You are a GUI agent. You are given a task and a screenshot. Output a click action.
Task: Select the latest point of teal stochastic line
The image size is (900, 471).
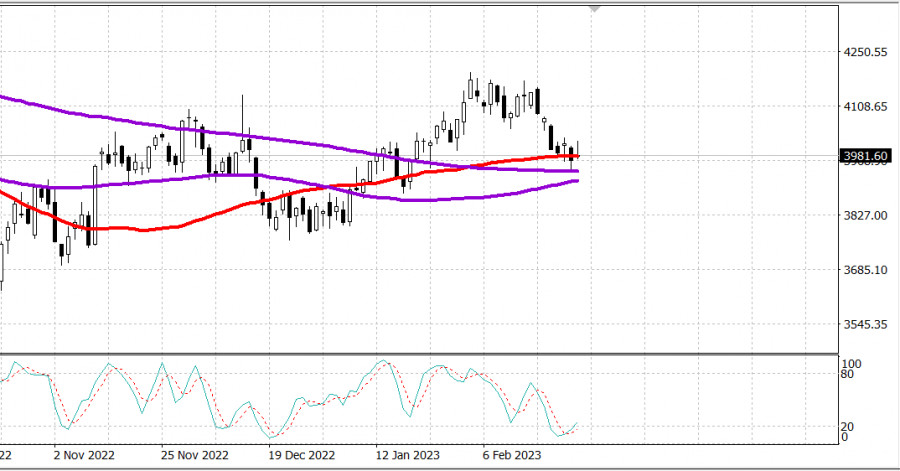point(579,424)
